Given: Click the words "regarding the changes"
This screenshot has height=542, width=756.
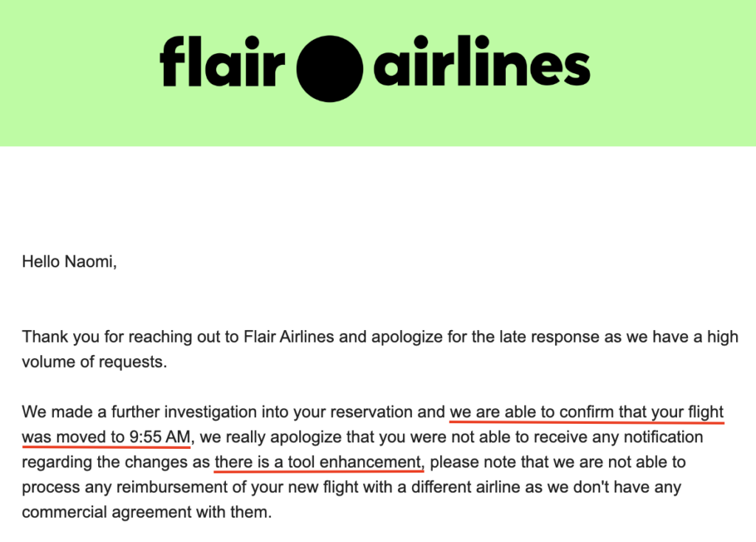Looking at the screenshot, I should 92,462.
